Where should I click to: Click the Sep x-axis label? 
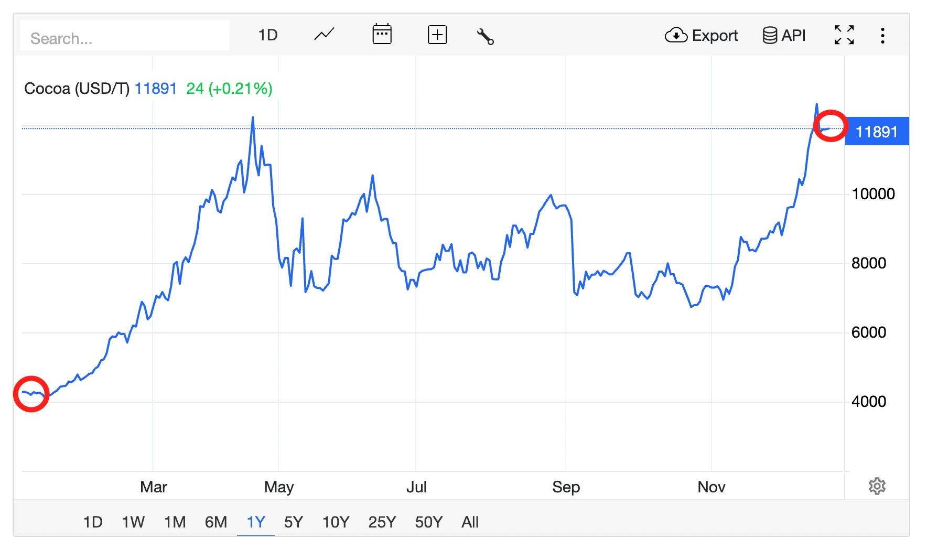[566, 487]
